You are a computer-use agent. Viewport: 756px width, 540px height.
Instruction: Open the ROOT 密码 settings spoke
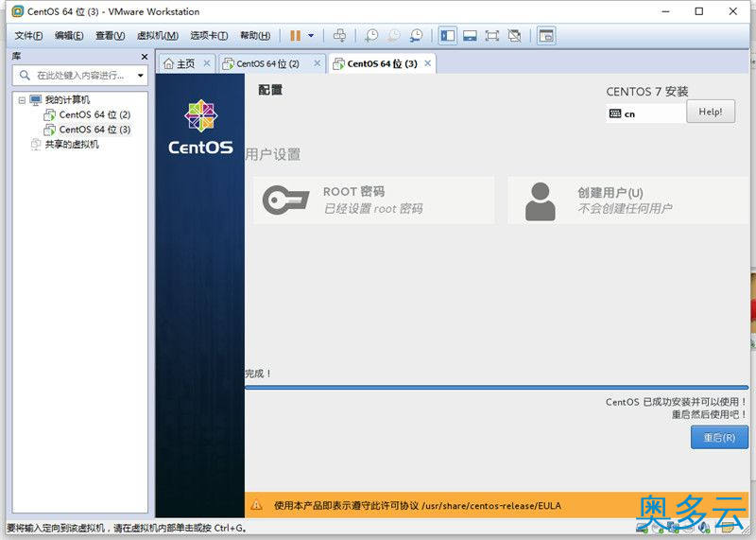pyautogui.click(x=373, y=200)
